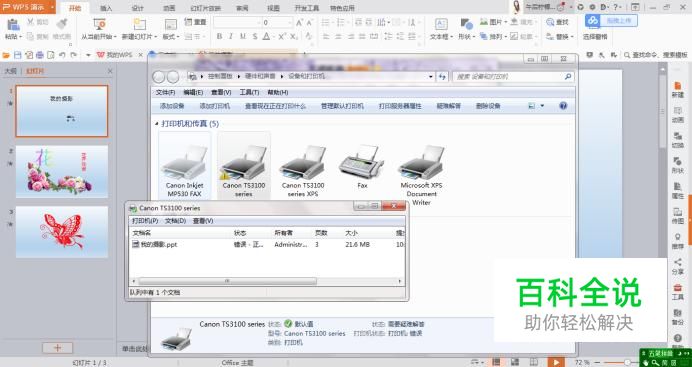Toggle Underline formatting in the ribbon
This screenshot has width=692, height=367.
pyautogui.click(x=243, y=37)
